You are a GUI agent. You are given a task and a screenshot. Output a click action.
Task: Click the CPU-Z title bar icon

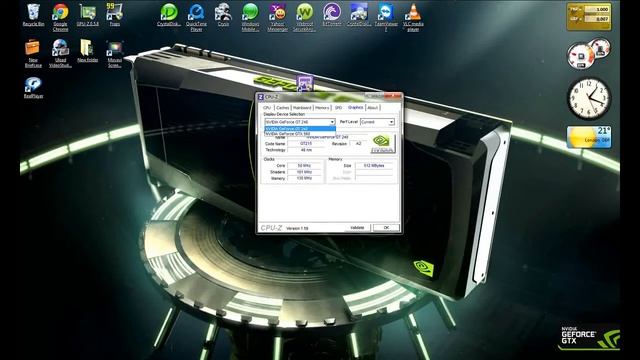(261, 97)
